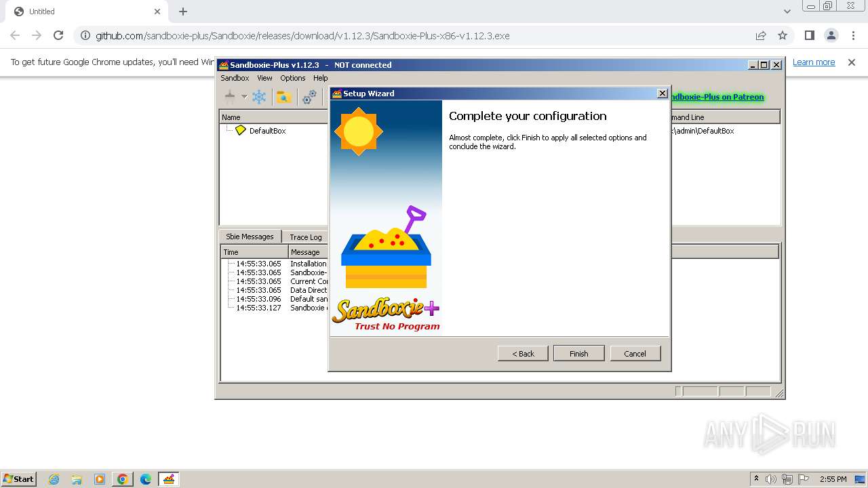Maximize the Sandboxie-Plus window

tap(764, 65)
